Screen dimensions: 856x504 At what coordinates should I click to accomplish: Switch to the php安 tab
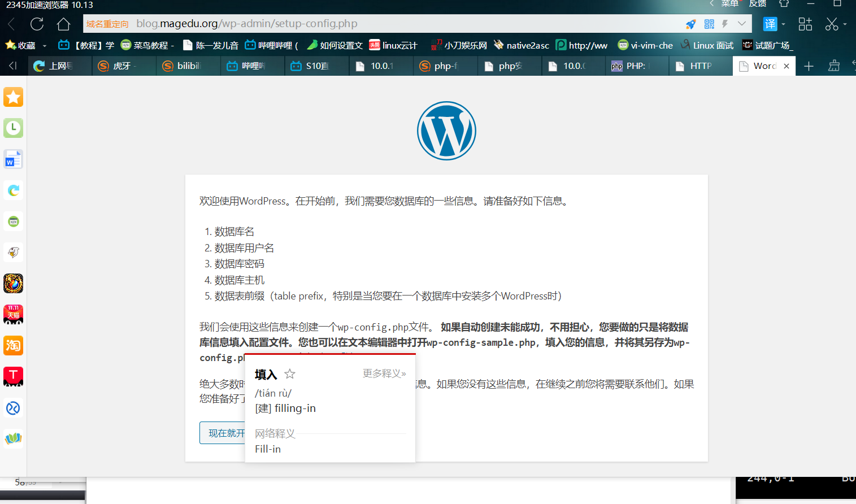[510, 66]
